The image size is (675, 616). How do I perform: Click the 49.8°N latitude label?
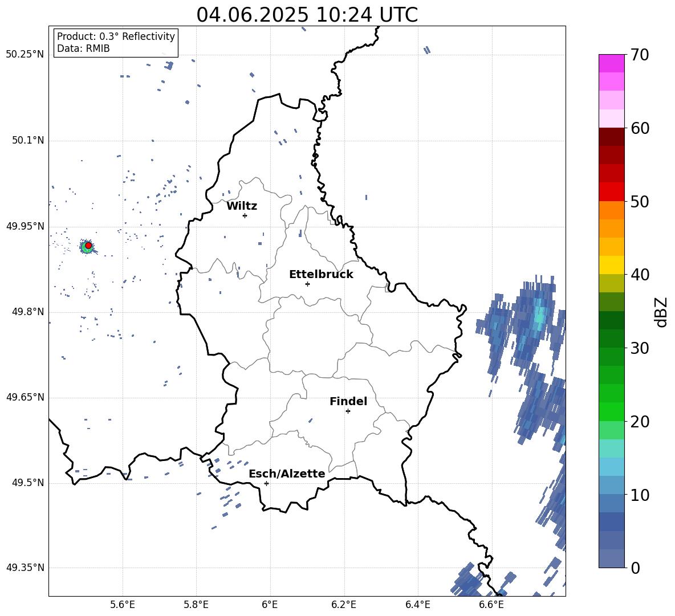click(x=28, y=312)
